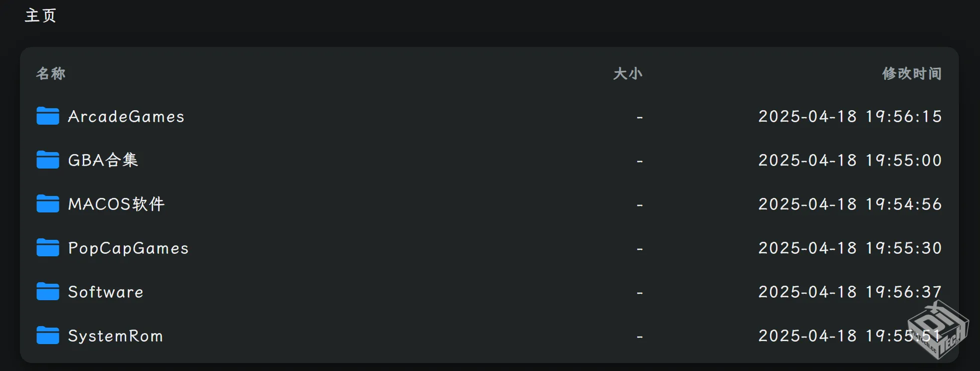Sort files by 大小 column header
The height and width of the screenshot is (371, 980).
pyautogui.click(x=628, y=74)
